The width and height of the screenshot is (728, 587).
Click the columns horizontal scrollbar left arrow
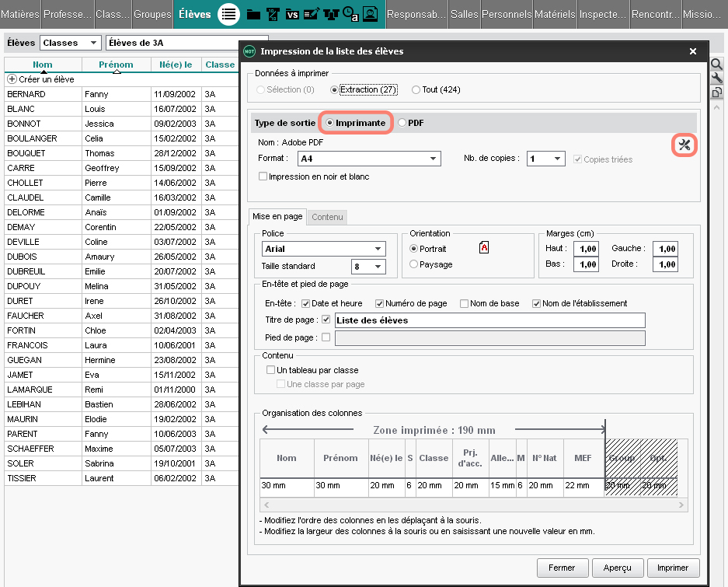point(266,505)
